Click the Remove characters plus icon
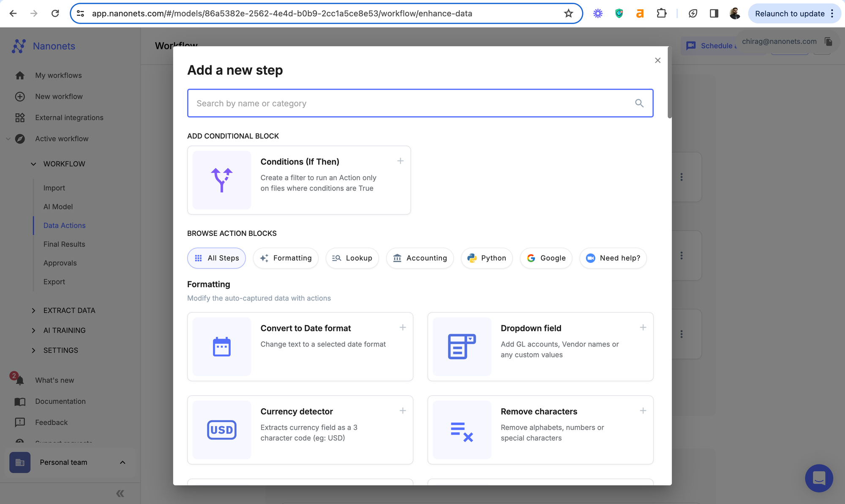 point(643,411)
